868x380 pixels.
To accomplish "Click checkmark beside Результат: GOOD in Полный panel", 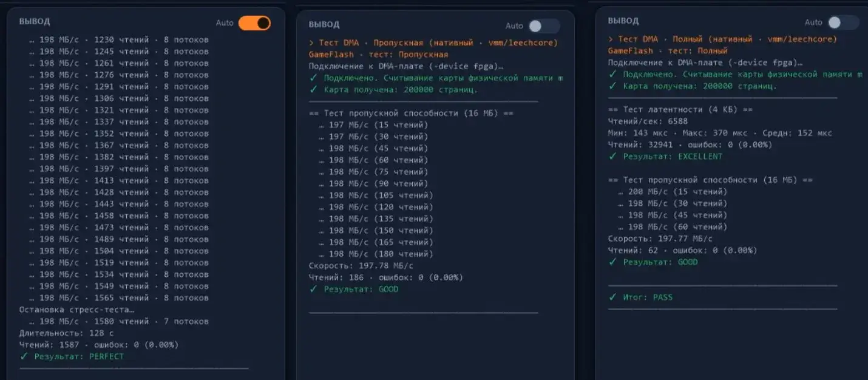I will (x=612, y=262).
